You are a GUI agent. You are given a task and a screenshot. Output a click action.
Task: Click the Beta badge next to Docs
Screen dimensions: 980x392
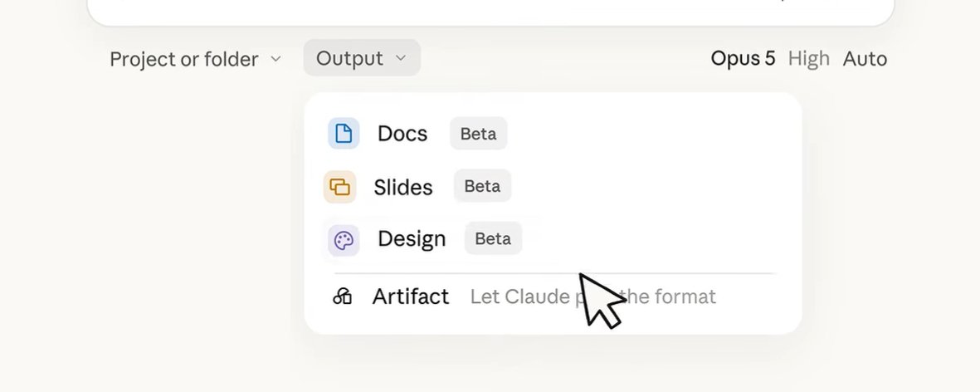click(x=478, y=133)
